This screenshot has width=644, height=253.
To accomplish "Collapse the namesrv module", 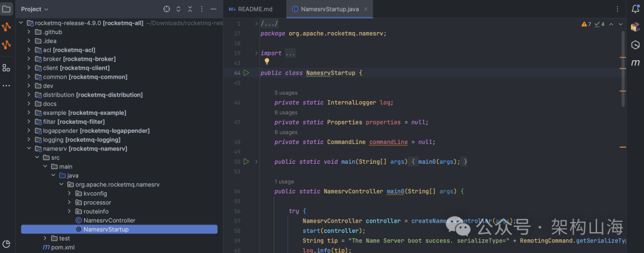I will (x=29, y=149).
